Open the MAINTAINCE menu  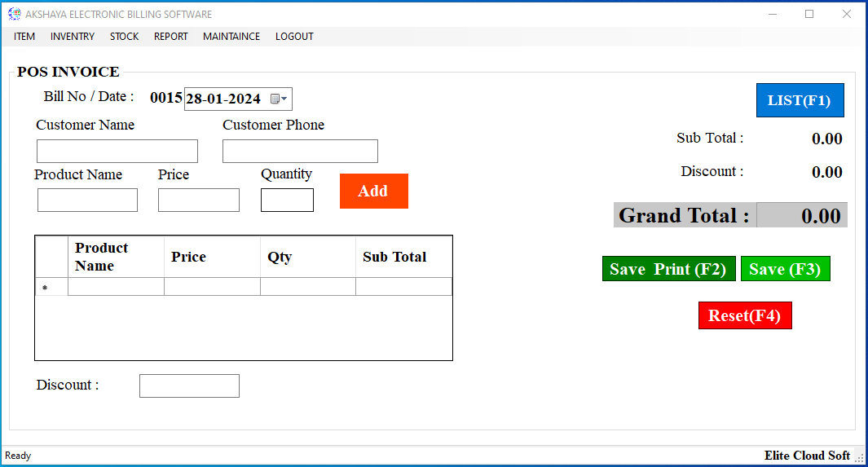point(231,37)
